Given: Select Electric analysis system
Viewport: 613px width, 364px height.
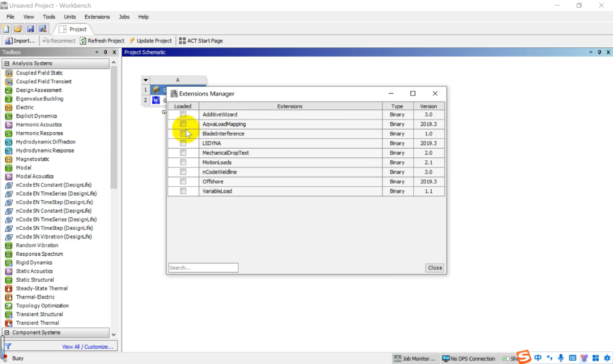Looking at the screenshot, I should tap(25, 107).
